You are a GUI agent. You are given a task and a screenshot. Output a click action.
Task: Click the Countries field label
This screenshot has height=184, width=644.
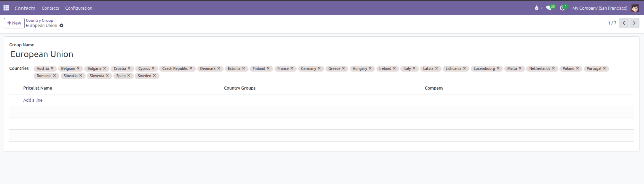point(19,68)
